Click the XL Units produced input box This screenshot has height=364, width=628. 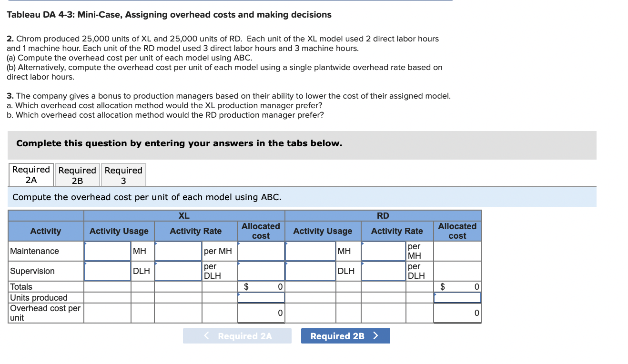pyautogui.click(x=261, y=297)
